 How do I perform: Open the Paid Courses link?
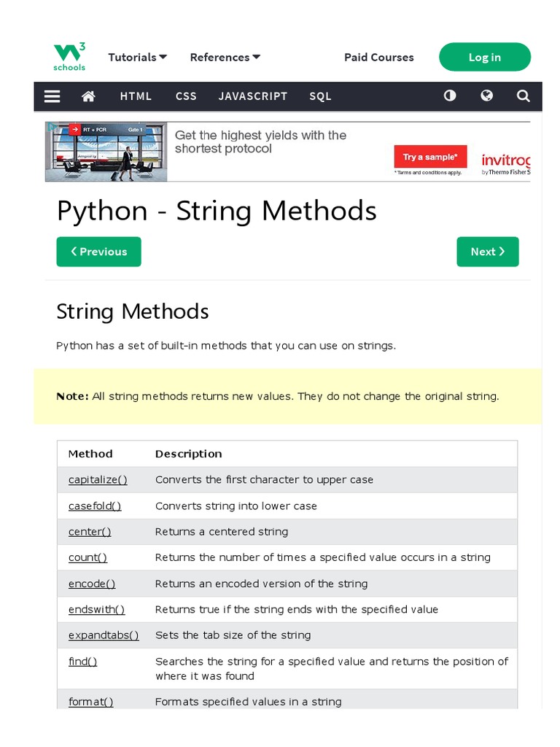click(378, 57)
